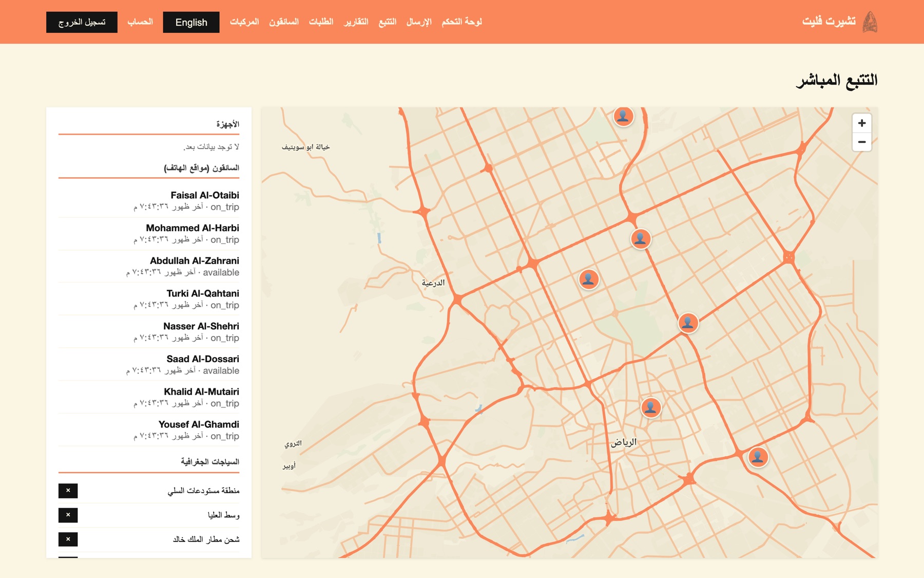This screenshot has width=924, height=578.
Task: Click the map zoom out minus button
Action: coord(862,142)
